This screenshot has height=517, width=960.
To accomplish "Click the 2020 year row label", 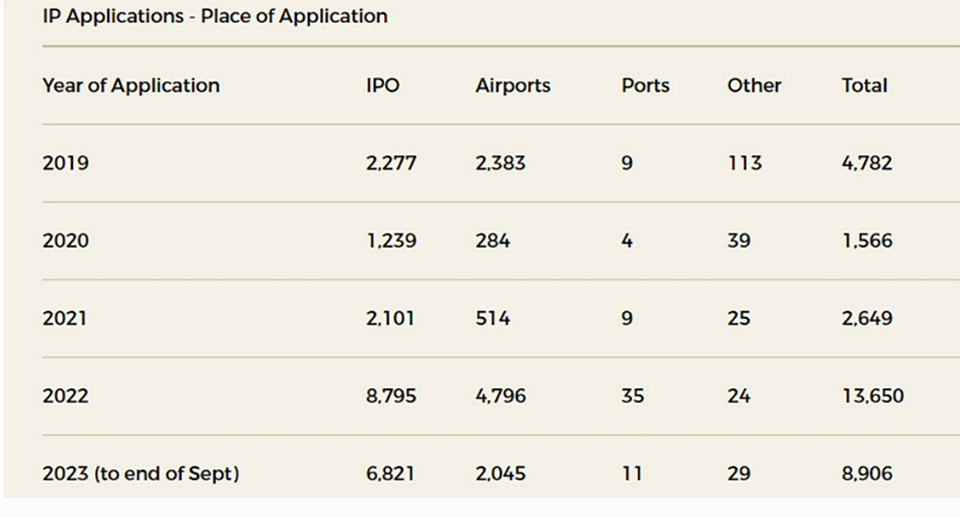I will 65,241.
